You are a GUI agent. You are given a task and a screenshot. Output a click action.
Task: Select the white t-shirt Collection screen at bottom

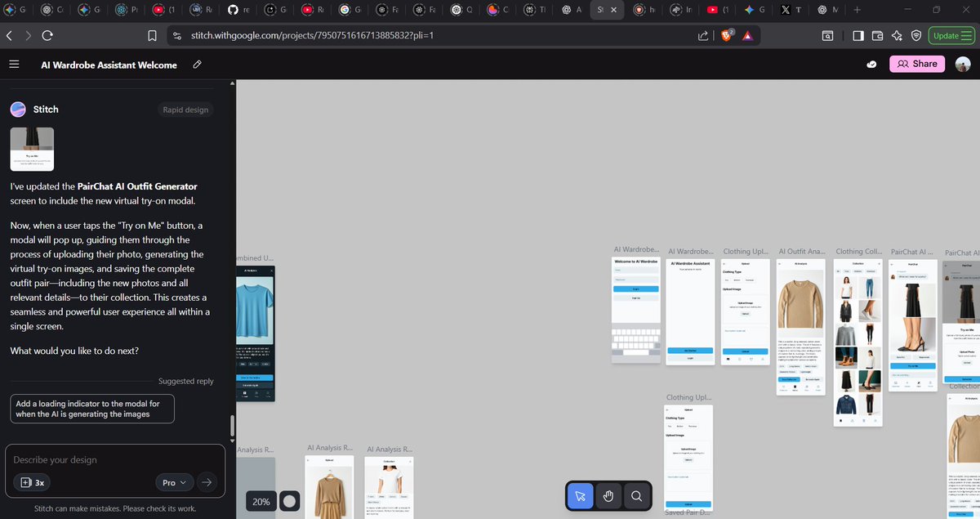point(390,487)
